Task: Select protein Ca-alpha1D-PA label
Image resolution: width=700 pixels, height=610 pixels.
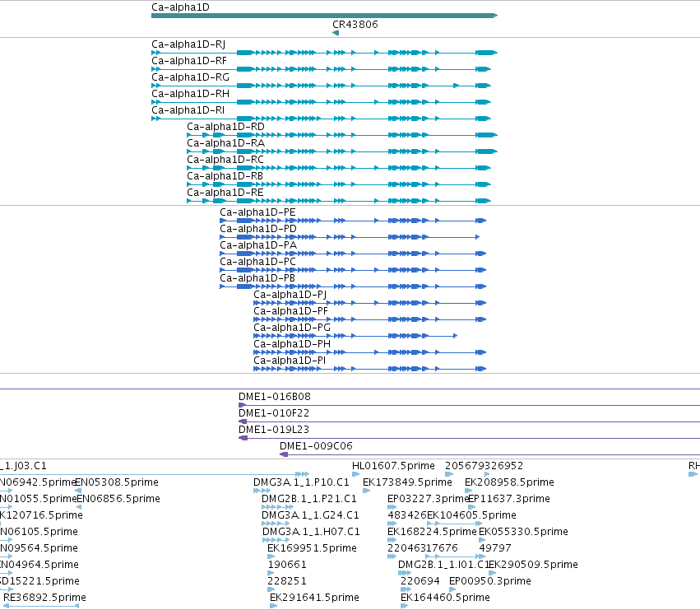Action: tap(258, 245)
